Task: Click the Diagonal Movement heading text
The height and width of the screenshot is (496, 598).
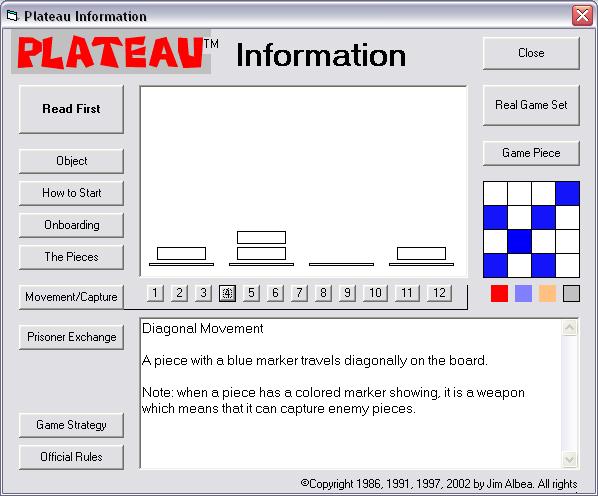Action: click(203, 328)
